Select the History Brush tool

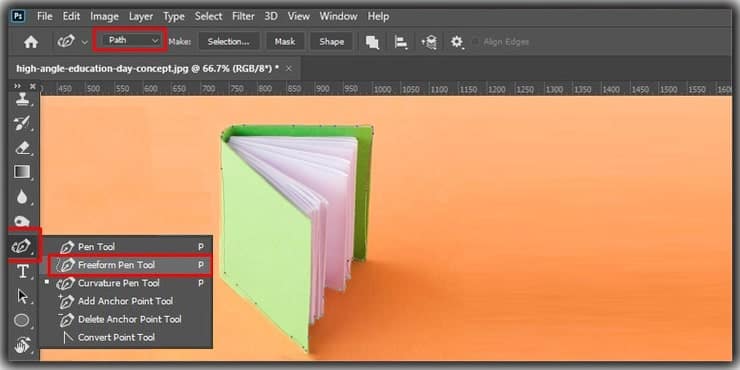coord(22,124)
